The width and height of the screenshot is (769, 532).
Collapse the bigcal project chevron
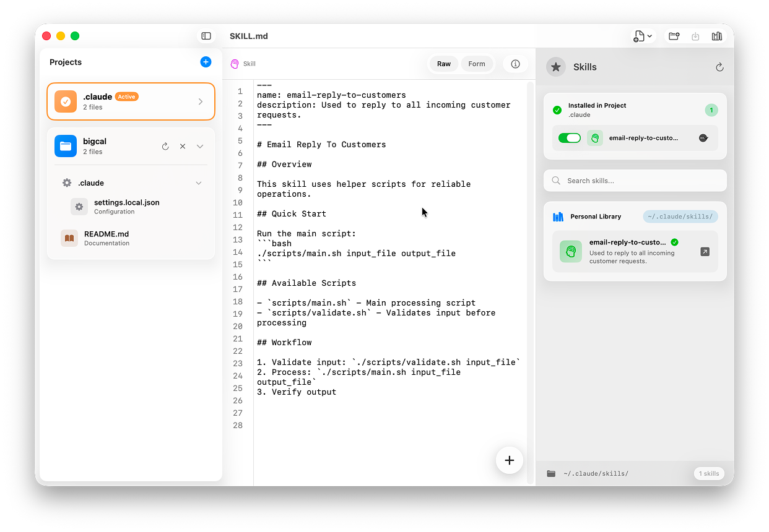point(200,147)
